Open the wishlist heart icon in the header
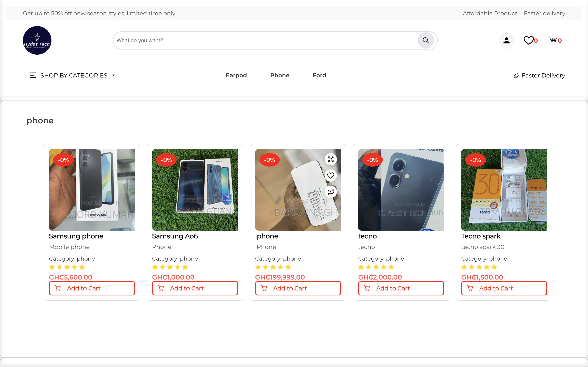This screenshot has height=367, width=588. (529, 40)
